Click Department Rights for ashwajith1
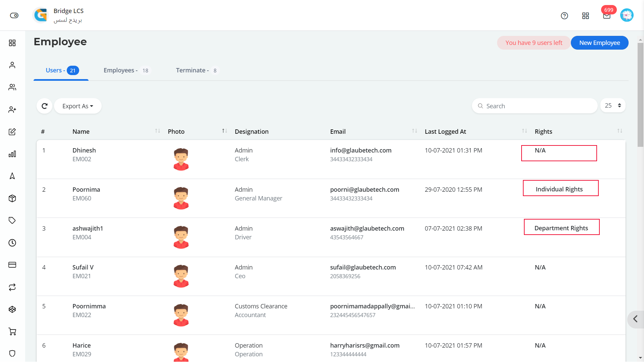 coord(561,228)
